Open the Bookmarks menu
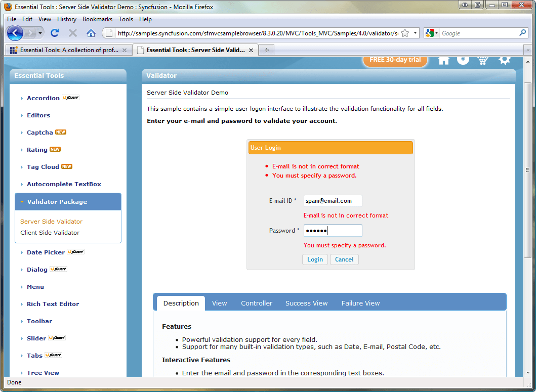The height and width of the screenshot is (392, 536). point(97,19)
